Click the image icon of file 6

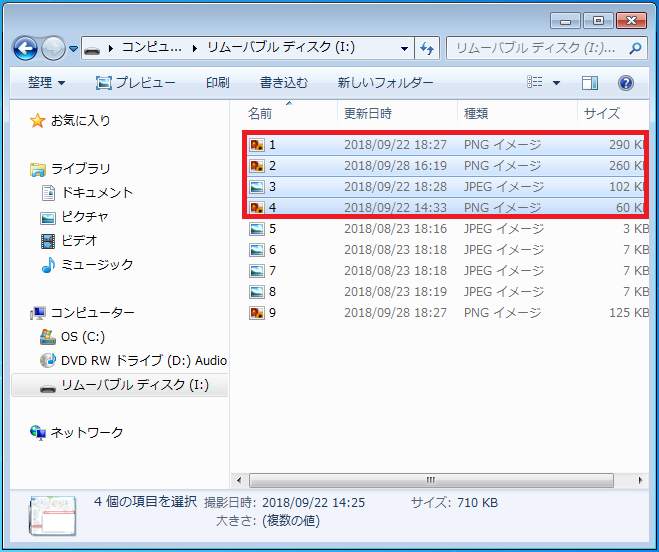(x=257, y=250)
